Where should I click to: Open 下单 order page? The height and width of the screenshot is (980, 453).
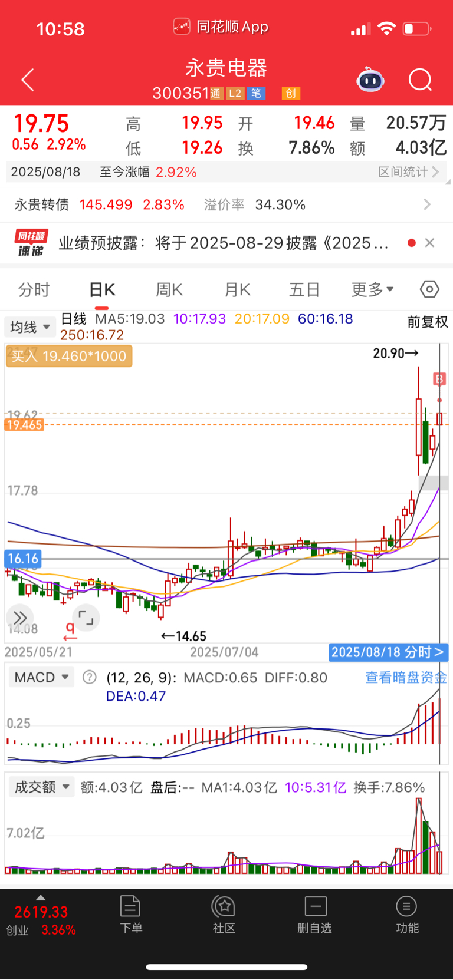coord(130,914)
